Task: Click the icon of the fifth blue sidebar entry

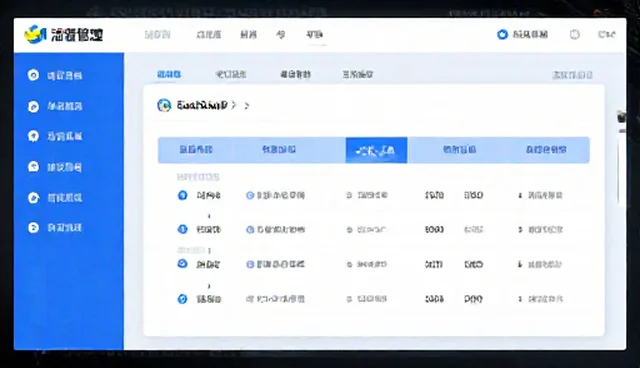Action: point(33,198)
